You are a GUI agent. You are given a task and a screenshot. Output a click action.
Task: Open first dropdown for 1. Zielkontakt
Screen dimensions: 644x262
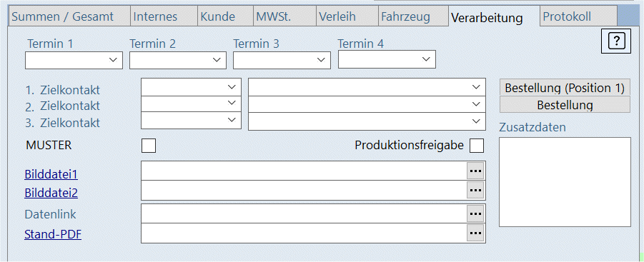point(191,87)
